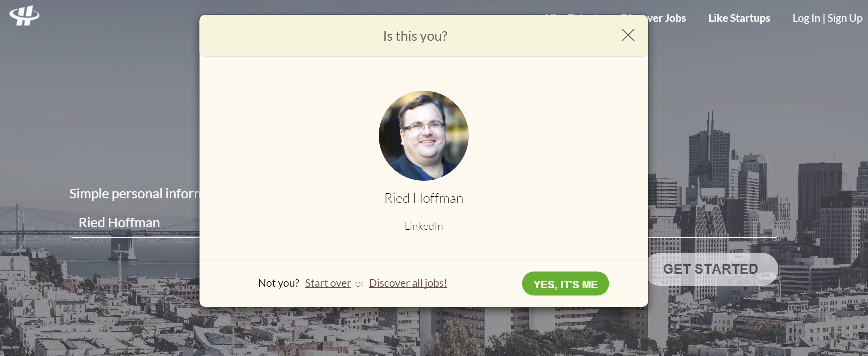The width and height of the screenshot is (868, 356).
Task: Click the "Is this you?" dialog title
Action: (415, 36)
